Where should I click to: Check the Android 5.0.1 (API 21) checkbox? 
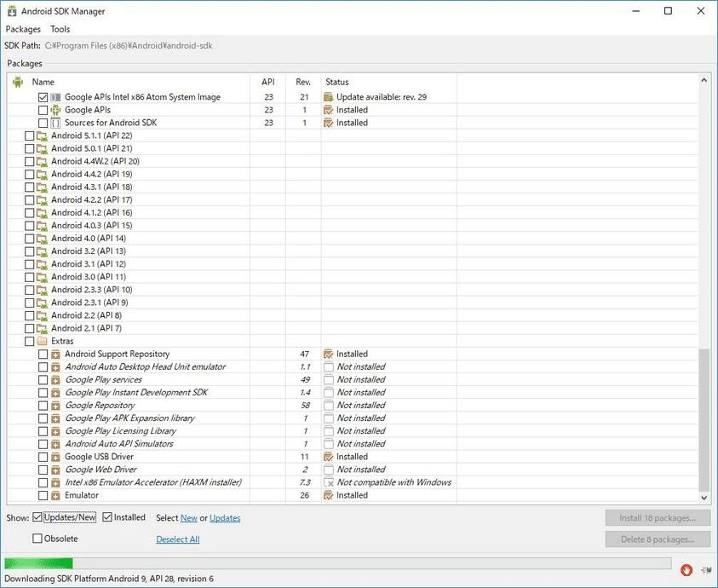point(29,148)
